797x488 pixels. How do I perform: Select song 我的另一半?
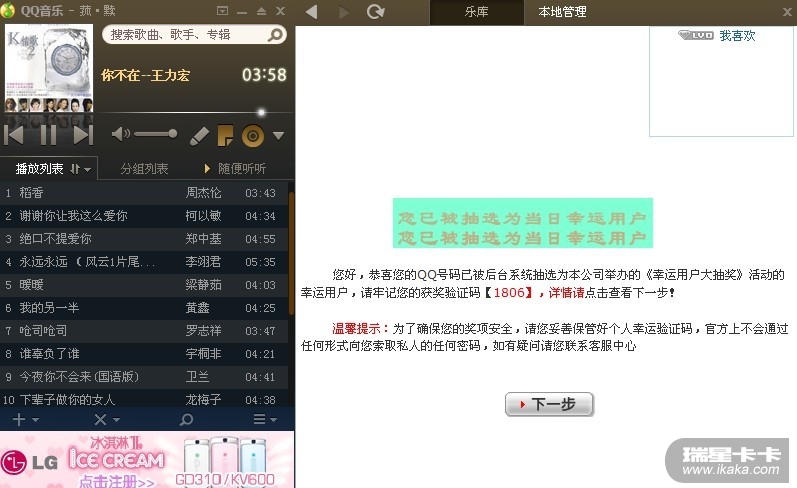point(144,308)
